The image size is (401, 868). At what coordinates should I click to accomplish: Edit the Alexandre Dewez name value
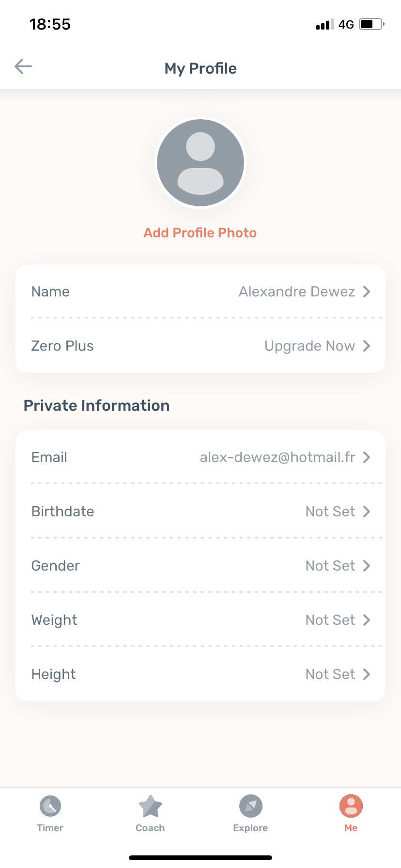click(x=297, y=292)
